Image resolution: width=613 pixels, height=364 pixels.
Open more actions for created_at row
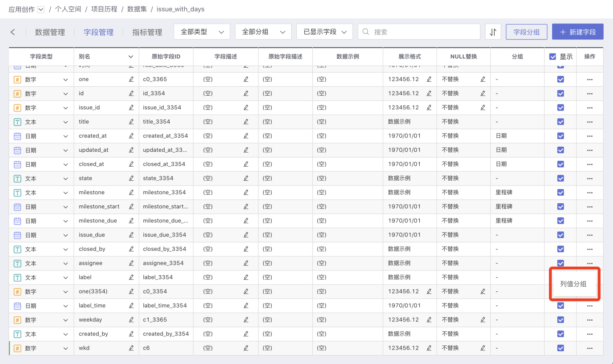pyautogui.click(x=590, y=136)
